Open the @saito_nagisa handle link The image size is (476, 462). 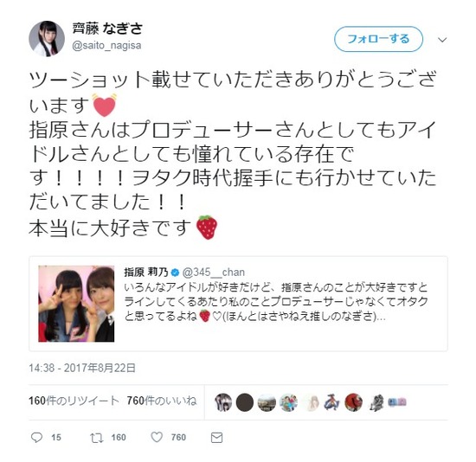tap(106, 46)
